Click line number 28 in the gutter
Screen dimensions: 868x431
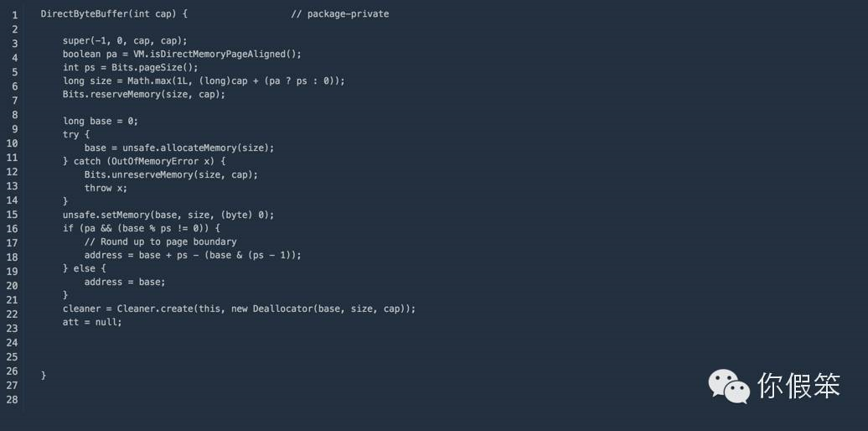pyautogui.click(x=13, y=399)
